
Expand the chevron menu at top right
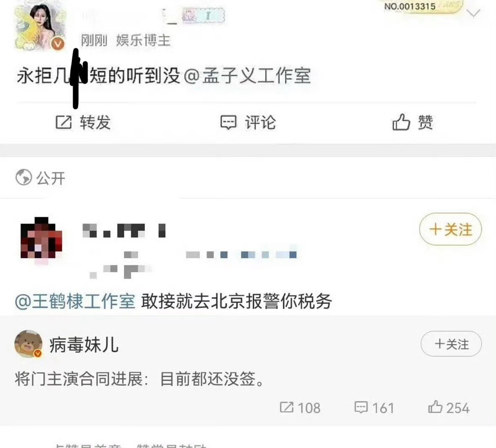coord(474,13)
